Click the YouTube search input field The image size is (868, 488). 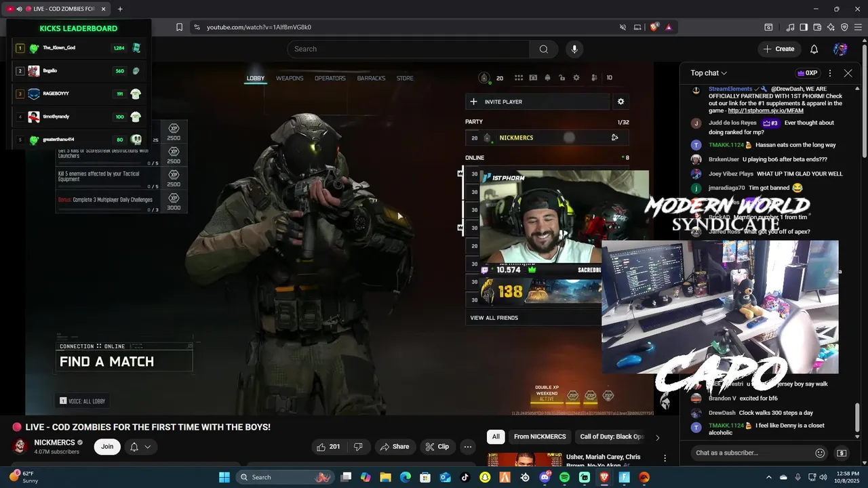408,49
